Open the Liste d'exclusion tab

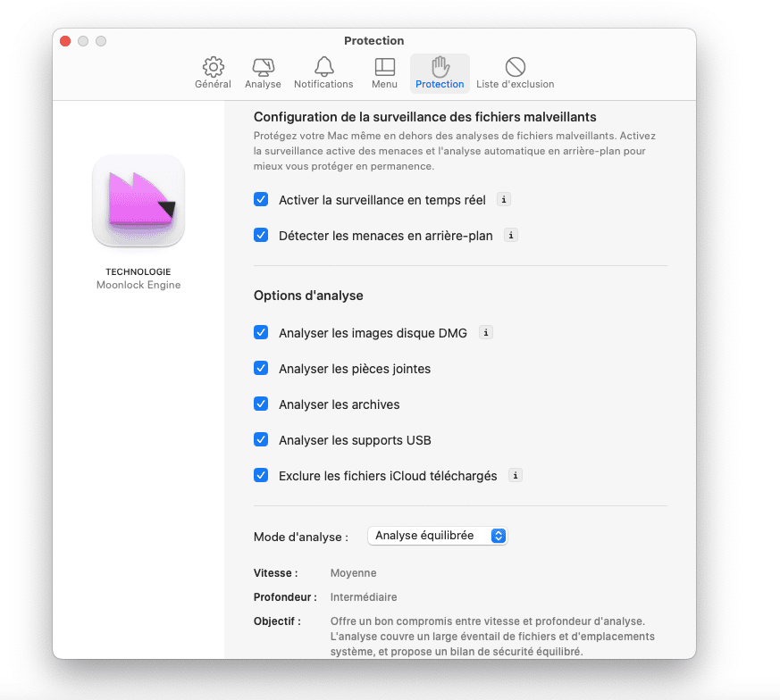[x=515, y=73]
